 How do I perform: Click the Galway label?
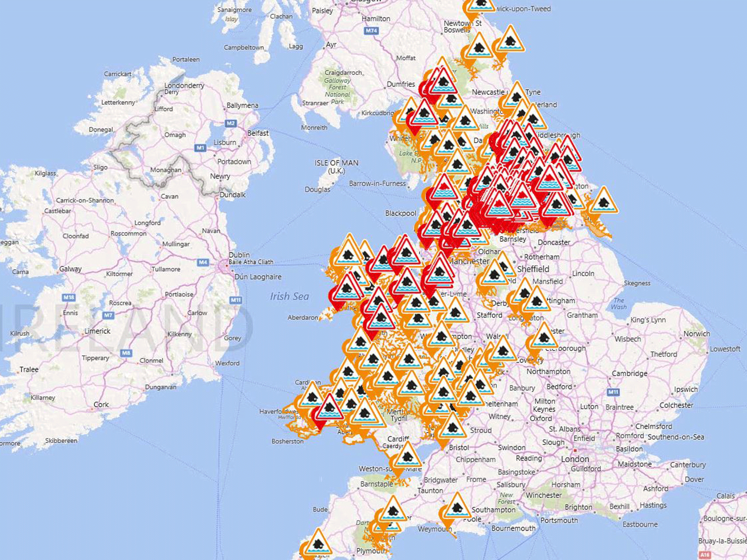(x=70, y=269)
